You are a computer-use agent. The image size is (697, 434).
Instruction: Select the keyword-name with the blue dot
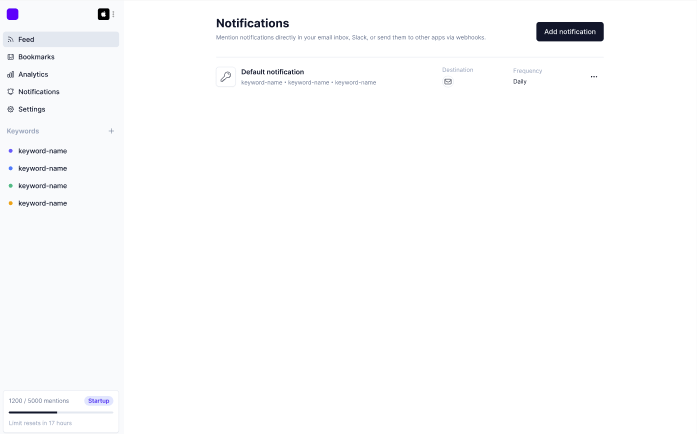42,168
